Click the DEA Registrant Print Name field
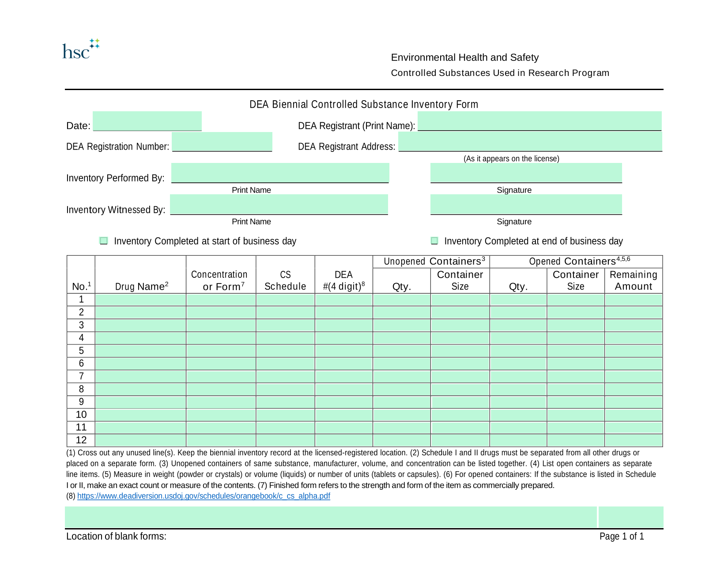Image resolution: width=728 pixels, height=563 pixels. click(539, 121)
